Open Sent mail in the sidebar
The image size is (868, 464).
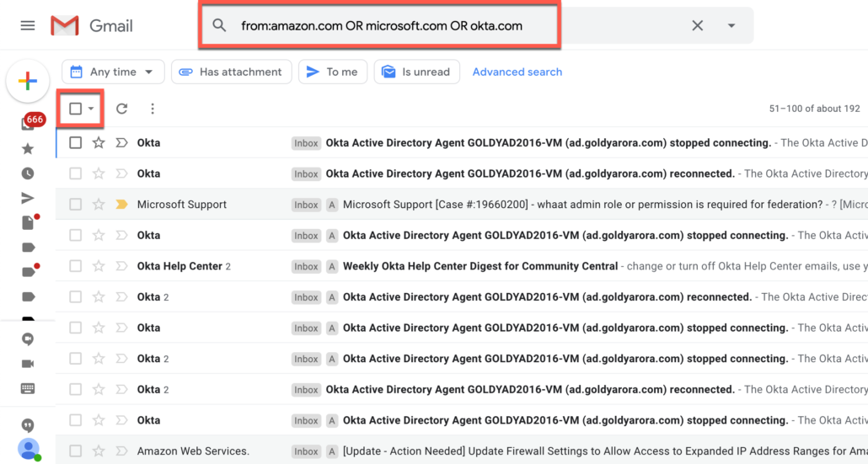(x=28, y=198)
